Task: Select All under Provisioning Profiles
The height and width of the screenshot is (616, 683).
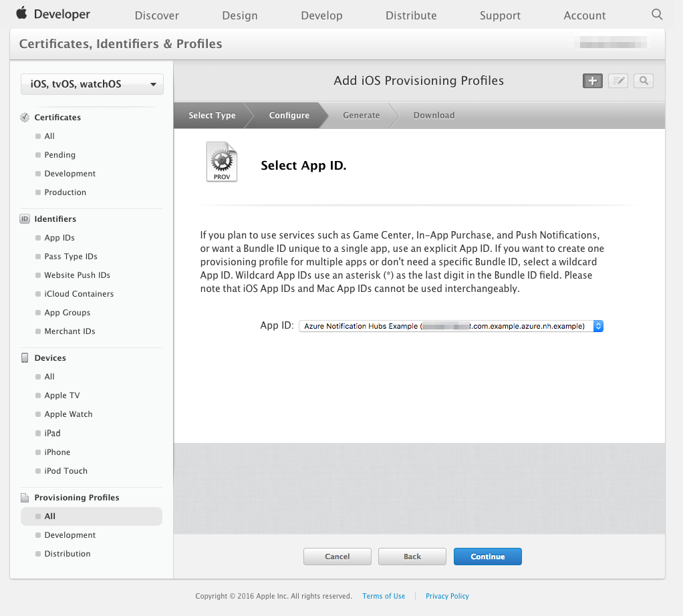Action: click(50, 516)
